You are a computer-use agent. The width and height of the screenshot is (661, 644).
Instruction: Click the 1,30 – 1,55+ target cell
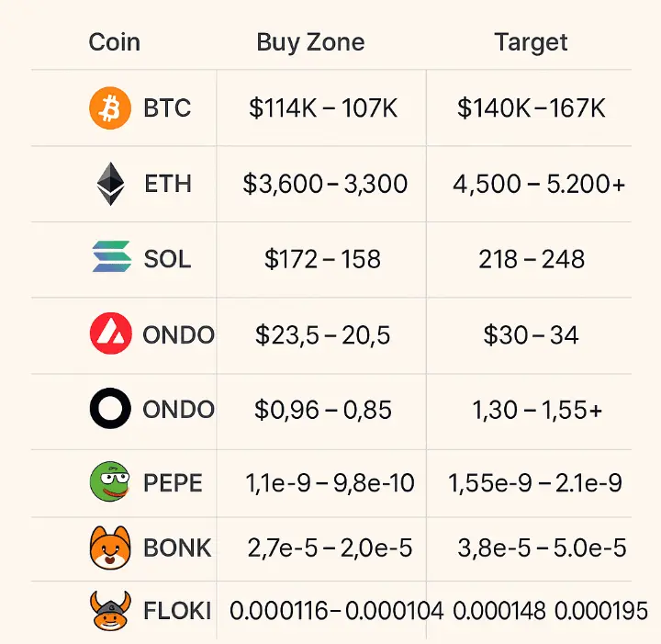click(x=537, y=410)
